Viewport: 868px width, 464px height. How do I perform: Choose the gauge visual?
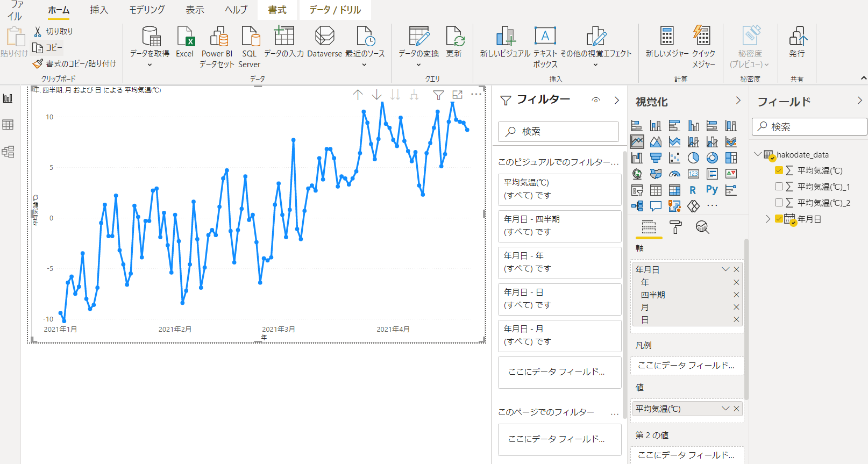(674, 174)
